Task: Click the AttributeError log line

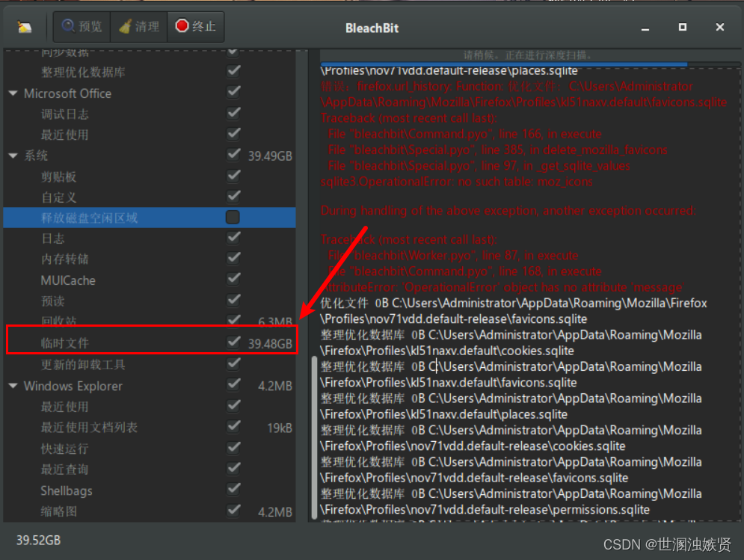Action: tap(502, 287)
